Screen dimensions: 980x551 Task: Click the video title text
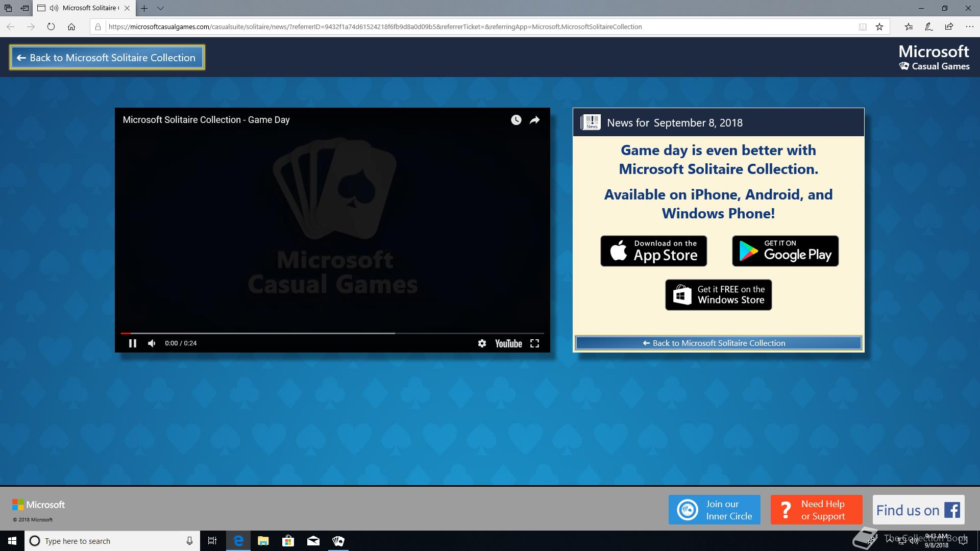click(x=206, y=120)
